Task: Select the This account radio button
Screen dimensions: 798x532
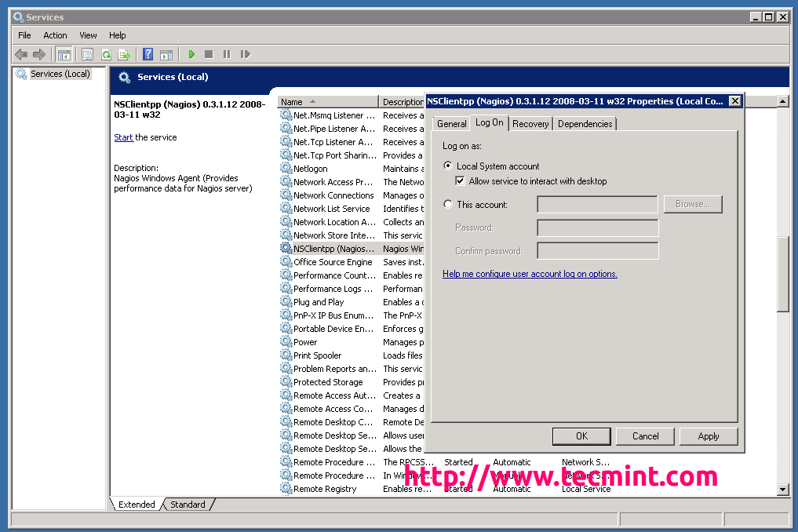Action: click(448, 205)
